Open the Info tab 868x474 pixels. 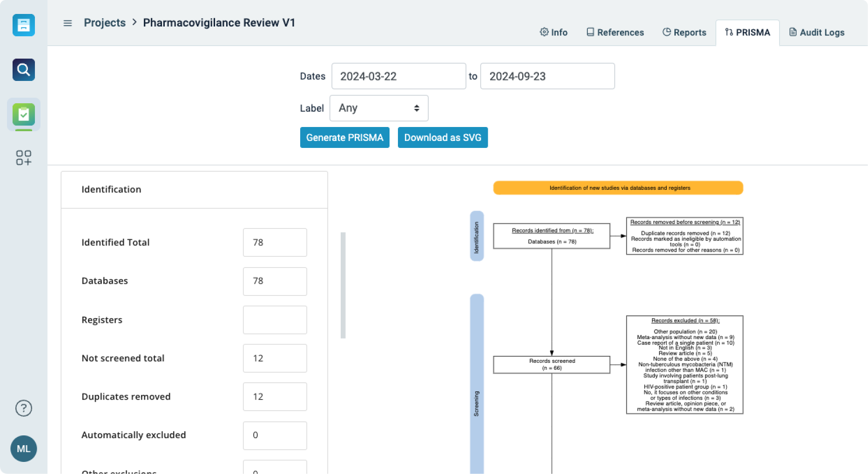pyautogui.click(x=553, y=33)
